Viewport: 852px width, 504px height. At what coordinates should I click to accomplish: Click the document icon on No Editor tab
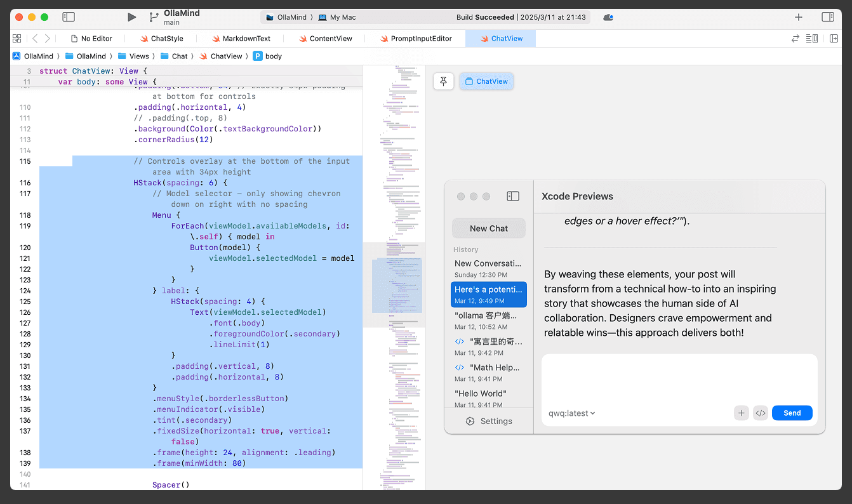click(x=75, y=38)
